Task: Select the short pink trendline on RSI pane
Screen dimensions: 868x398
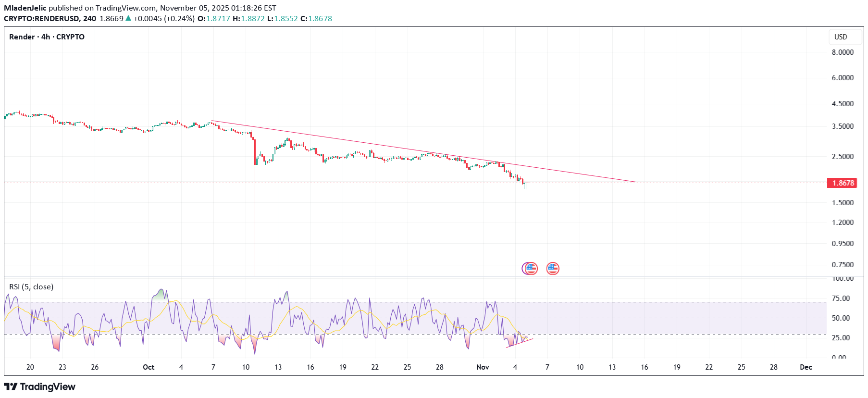Action: click(520, 343)
